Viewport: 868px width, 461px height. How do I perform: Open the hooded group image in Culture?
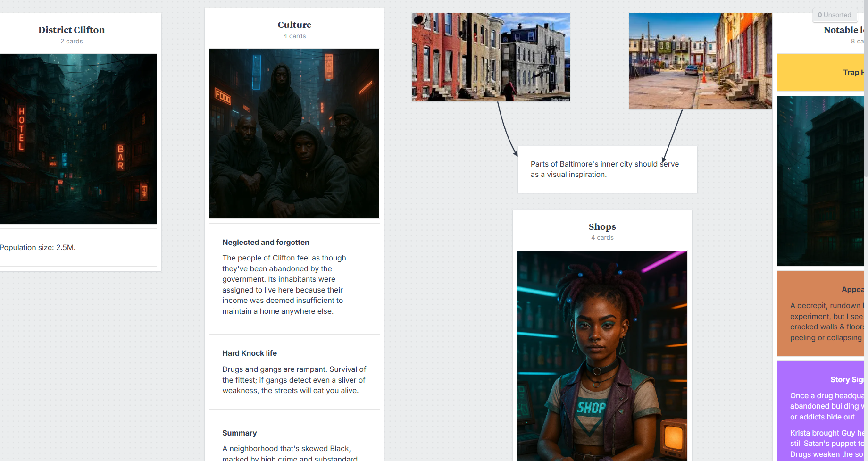click(x=294, y=134)
